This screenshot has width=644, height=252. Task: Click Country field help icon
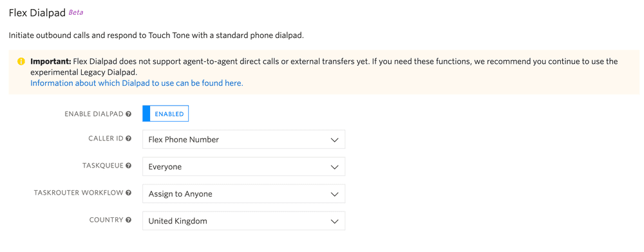tap(129, 220)
